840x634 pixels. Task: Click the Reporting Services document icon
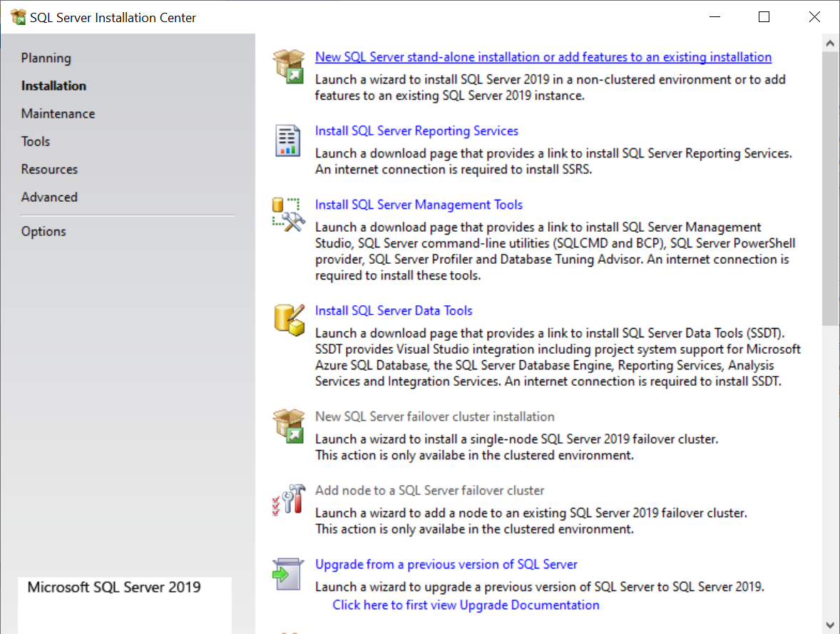pyautogui.click(x=287, y=140)
